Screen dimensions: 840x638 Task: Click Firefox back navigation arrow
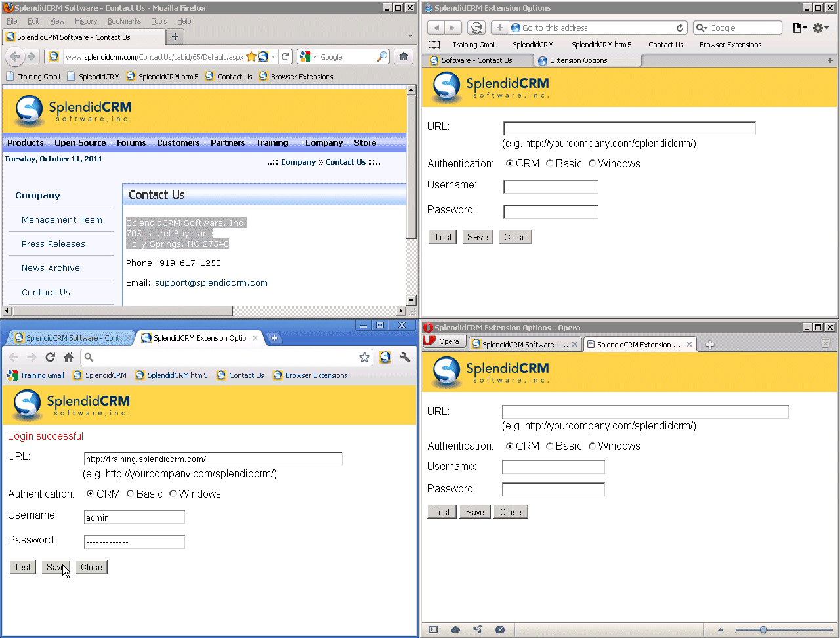point(15,56)
